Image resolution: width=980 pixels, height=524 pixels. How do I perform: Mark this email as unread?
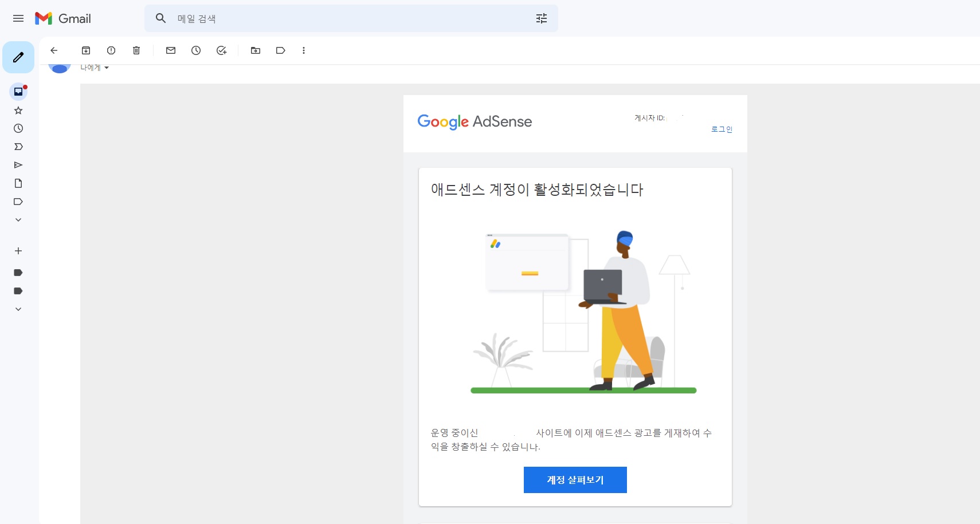click(x=171, y=50)
